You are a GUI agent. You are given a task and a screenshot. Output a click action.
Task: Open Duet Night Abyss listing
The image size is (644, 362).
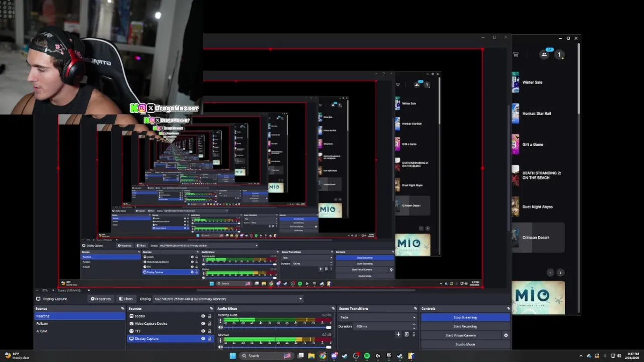click(x=537, y=207)
